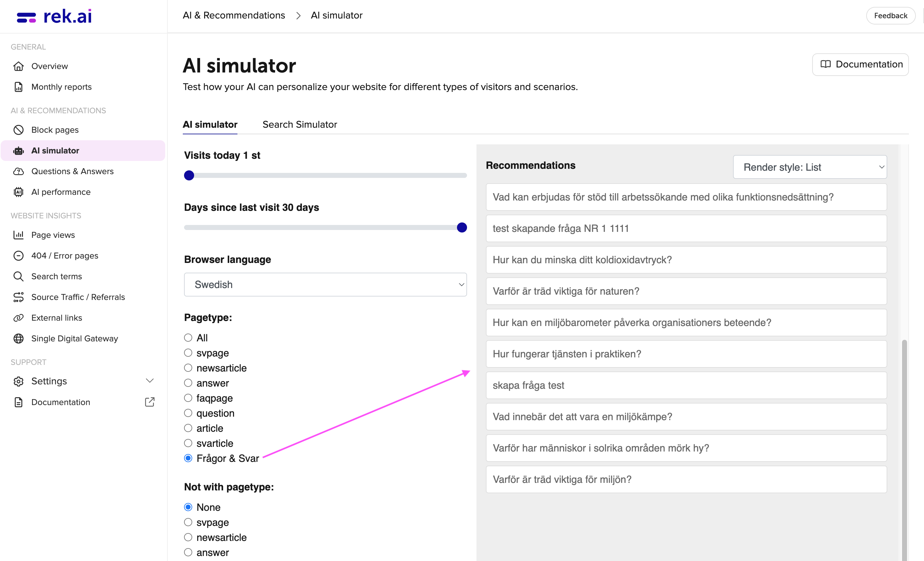Click the rek.ai logo
This screenshot has height=561, width=924.
point(54,16)
